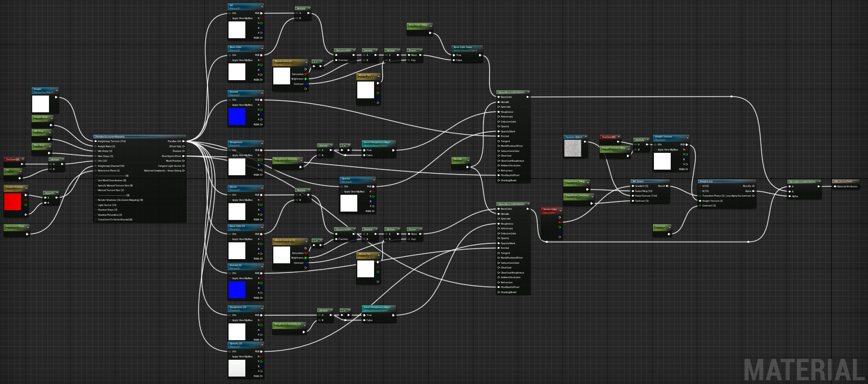Click the Pixel Depth Offset output pin
Viewport: 868px width, 384px height.
pyautogui.click(x=183, y=156)
